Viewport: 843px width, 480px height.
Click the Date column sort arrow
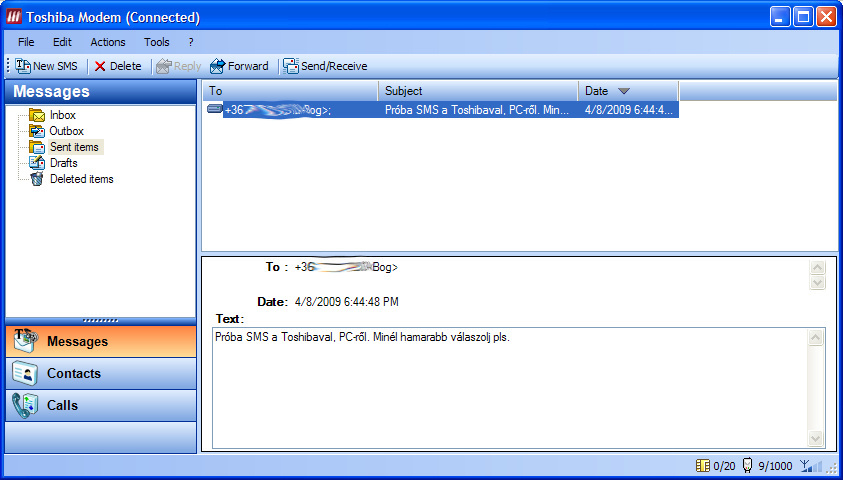pos(624,91)
